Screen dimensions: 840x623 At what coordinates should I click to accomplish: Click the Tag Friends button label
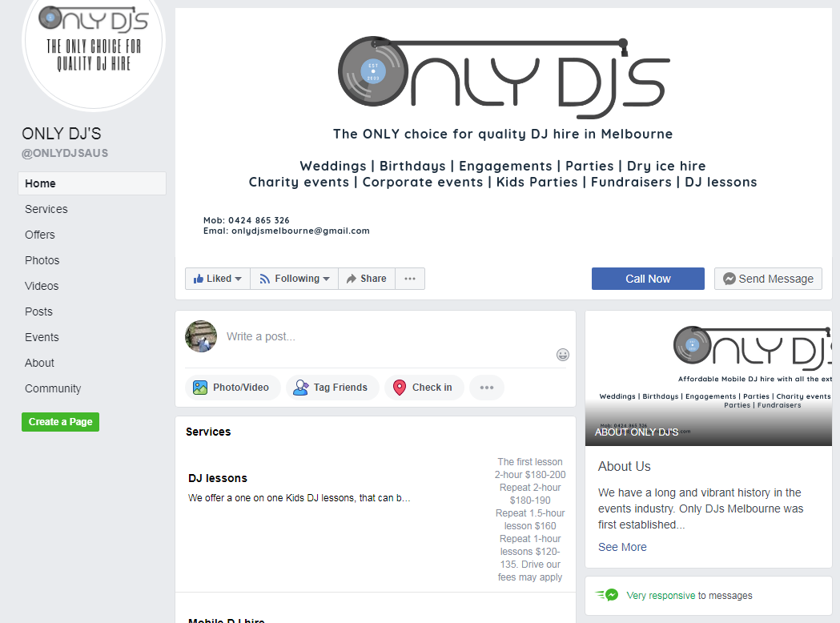pos(340,388)
